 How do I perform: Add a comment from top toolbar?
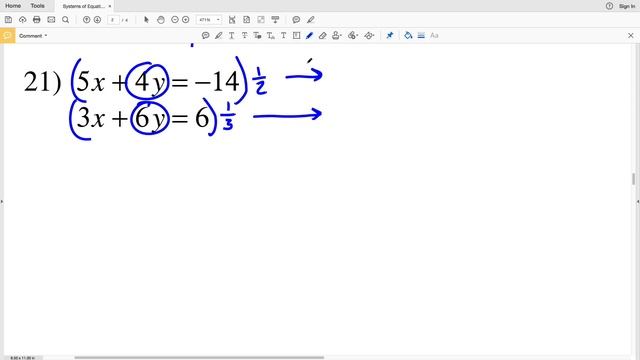point(296,20)
